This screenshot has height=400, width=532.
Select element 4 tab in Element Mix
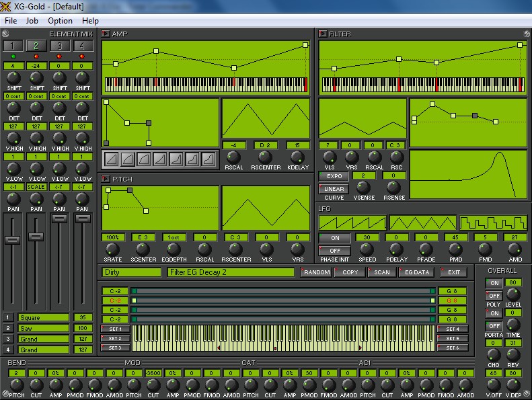[82, 46]
